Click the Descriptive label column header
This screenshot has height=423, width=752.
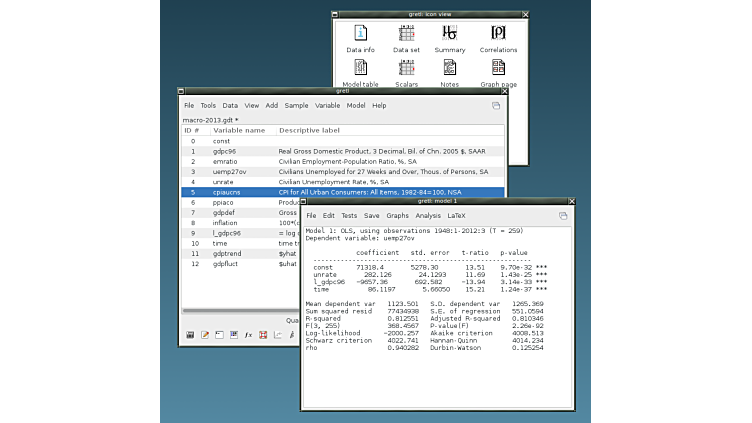click(x=310, y=130)
